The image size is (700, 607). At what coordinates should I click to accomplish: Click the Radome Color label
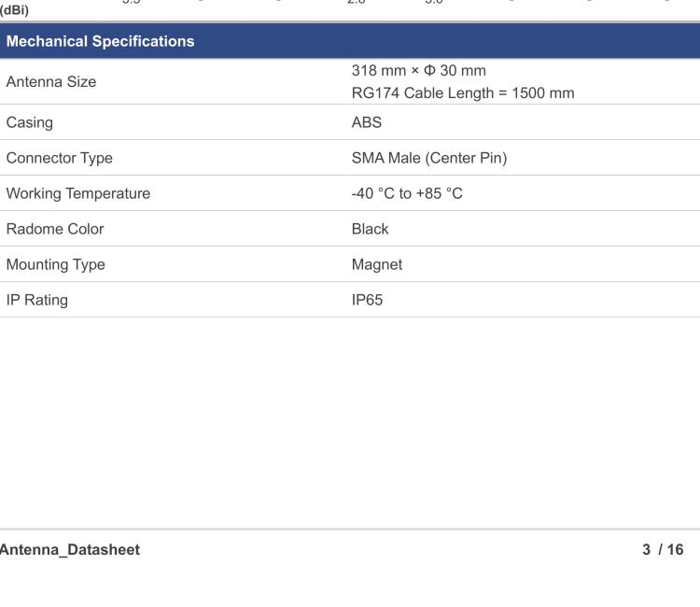tap(55, 229)
